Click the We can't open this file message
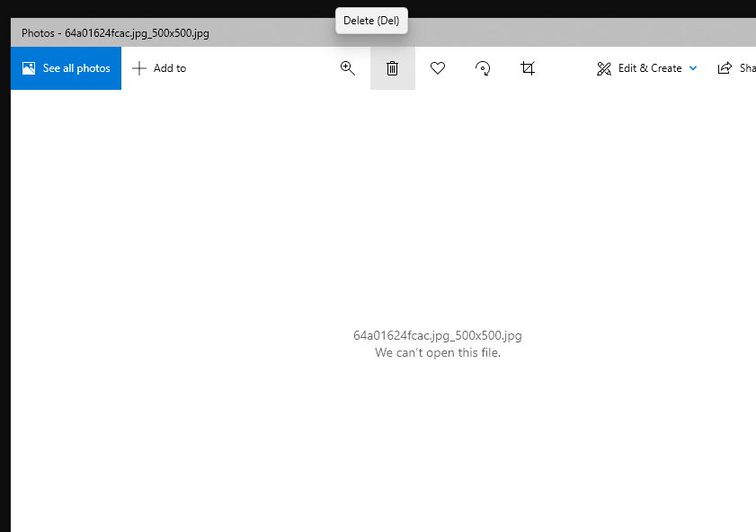 click(437, 352)
